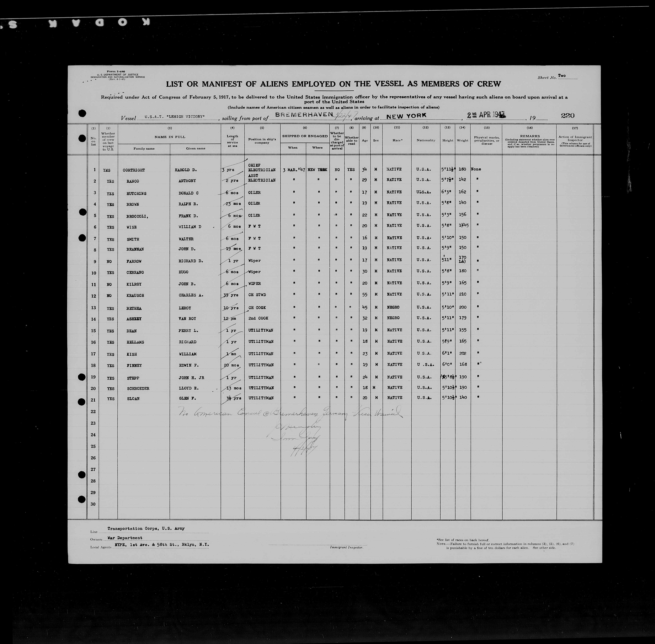The height and width of the screenshot is (644, 655).
Task: Click the handwritten No American Consul note
Action: tap(291, 413)
